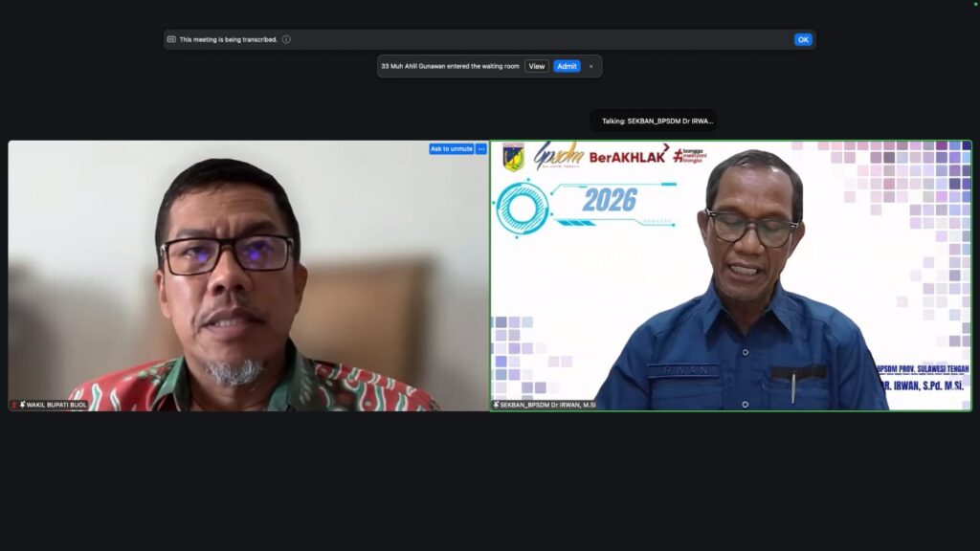Click the green status dot at top-right

tap(975, 4)
